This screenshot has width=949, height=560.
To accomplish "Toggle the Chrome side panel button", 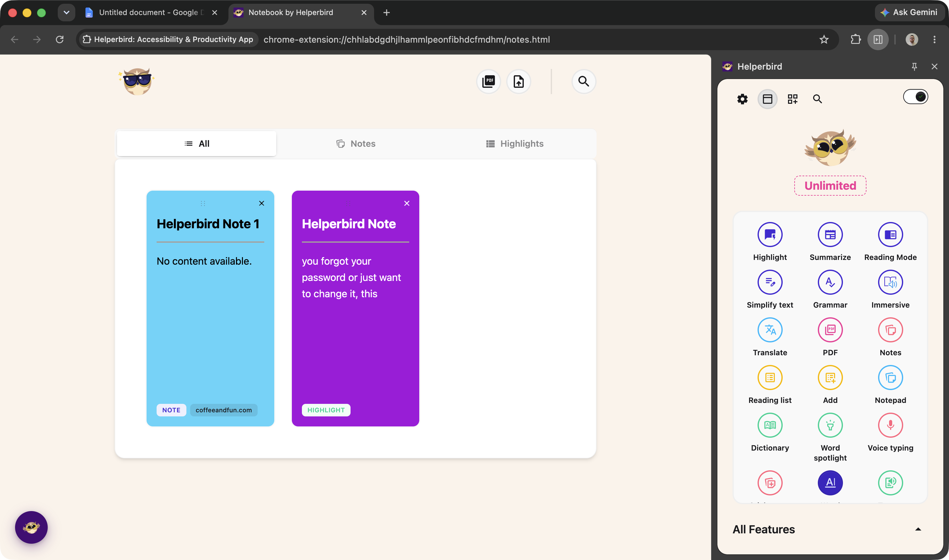I will [x=878, y=39].
